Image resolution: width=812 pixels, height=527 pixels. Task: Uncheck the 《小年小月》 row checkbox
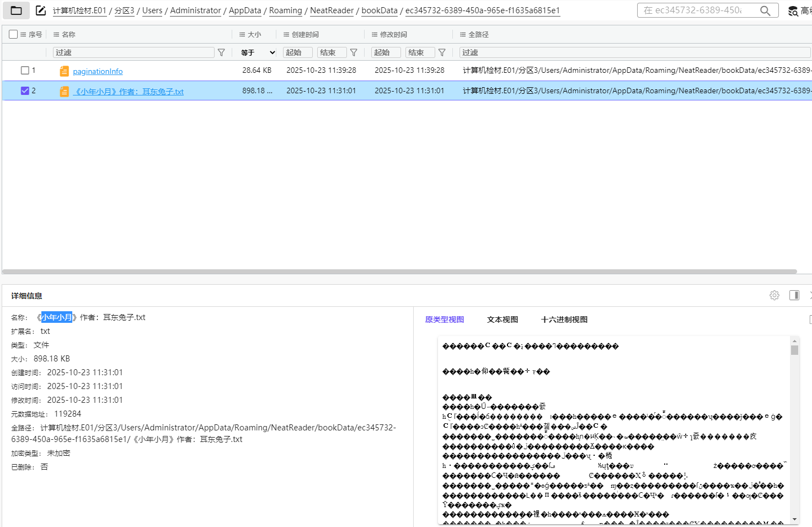coord(25,91)
